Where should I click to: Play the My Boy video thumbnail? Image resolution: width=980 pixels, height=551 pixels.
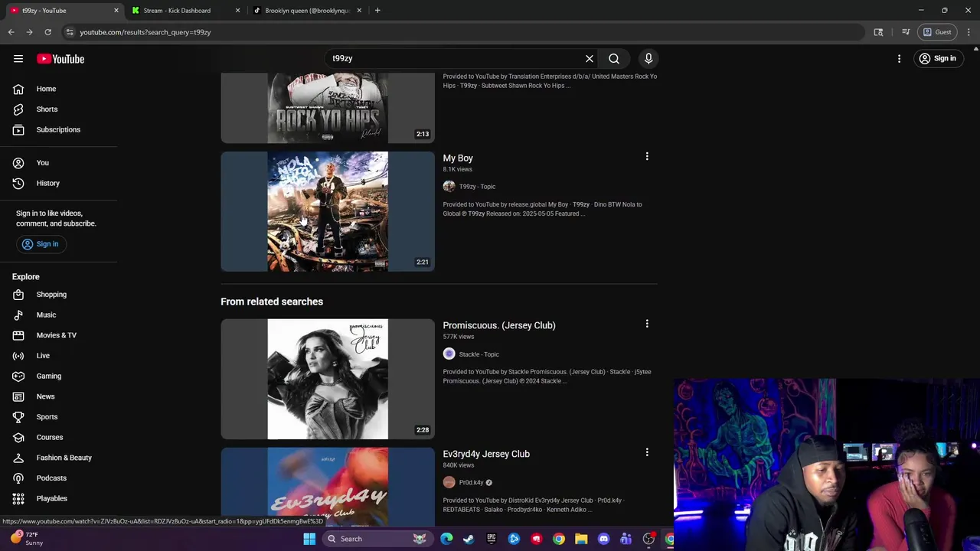click(328, 211)
